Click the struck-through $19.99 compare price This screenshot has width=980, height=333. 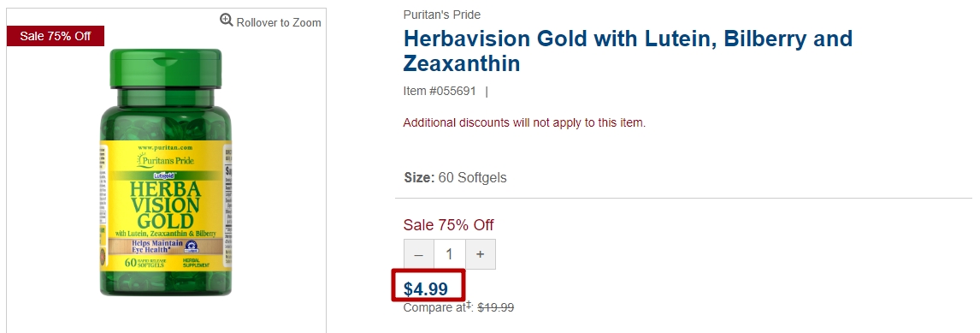tap(496, 307)
